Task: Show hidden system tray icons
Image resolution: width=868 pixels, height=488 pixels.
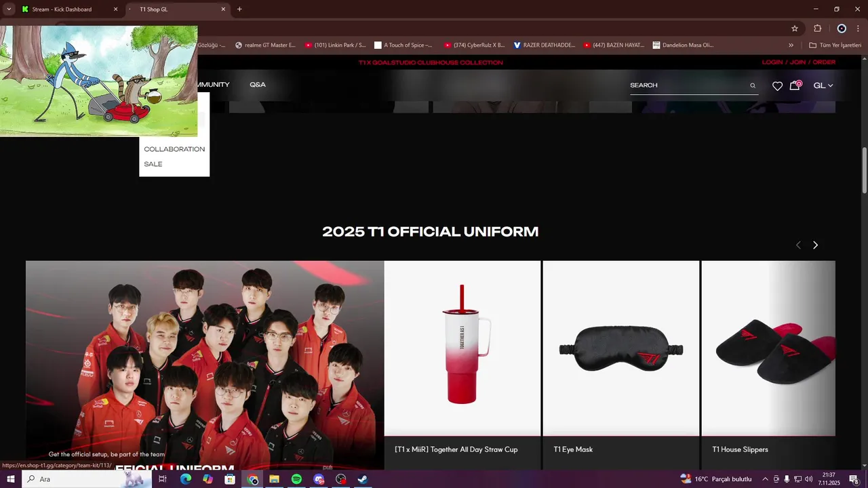Action: tap(765, 479)
